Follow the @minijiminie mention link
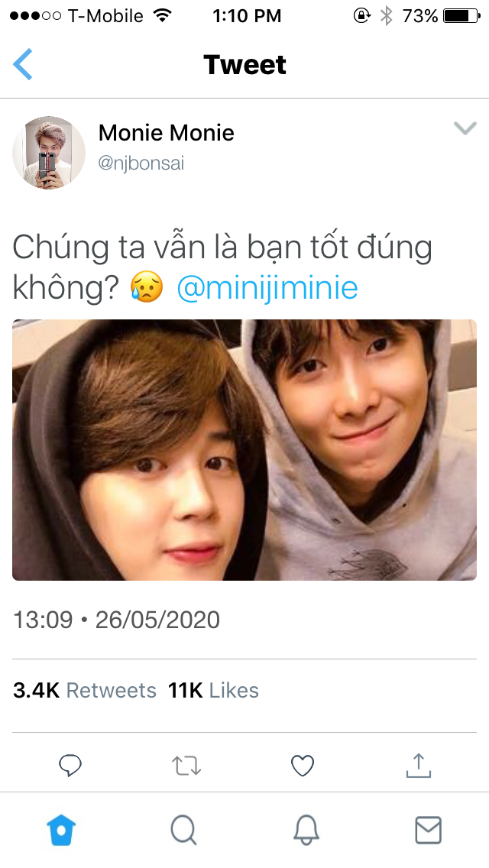Image resolution: width=489 pixels, height=868 pixels. (x=267, y=288)
